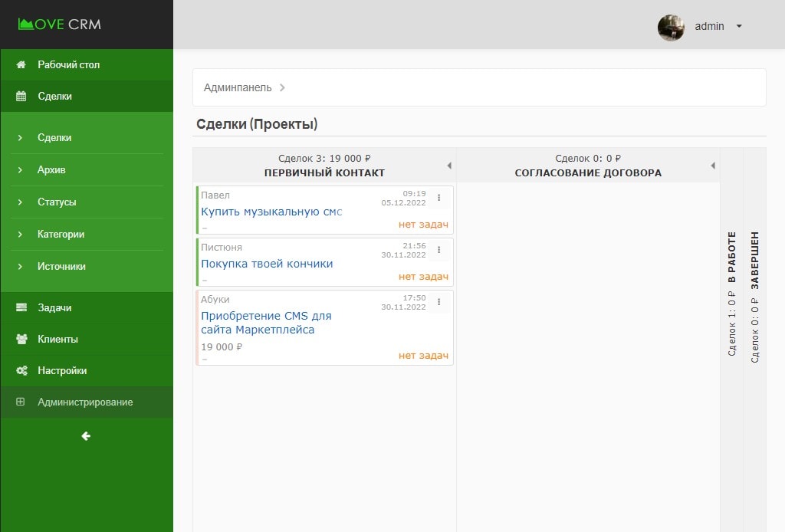Click the Настройки gears icon
Screen dimensions: 785x532
(x=21, y=370)
